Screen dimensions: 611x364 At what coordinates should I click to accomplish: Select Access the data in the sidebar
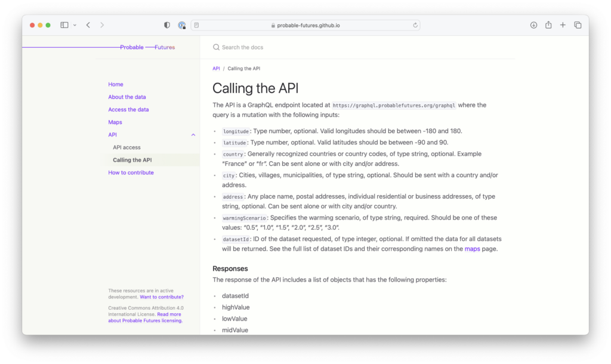click(x=128, y=109)
